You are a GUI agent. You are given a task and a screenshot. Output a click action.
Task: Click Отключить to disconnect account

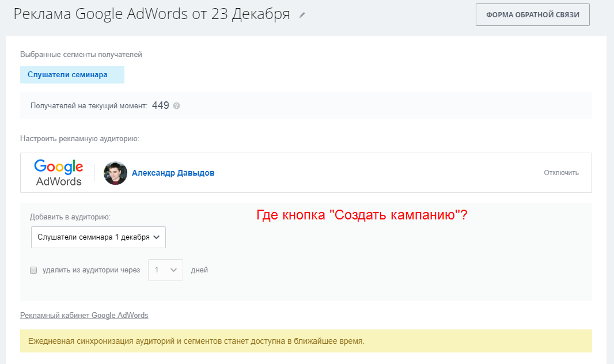[x=561, y=173]
